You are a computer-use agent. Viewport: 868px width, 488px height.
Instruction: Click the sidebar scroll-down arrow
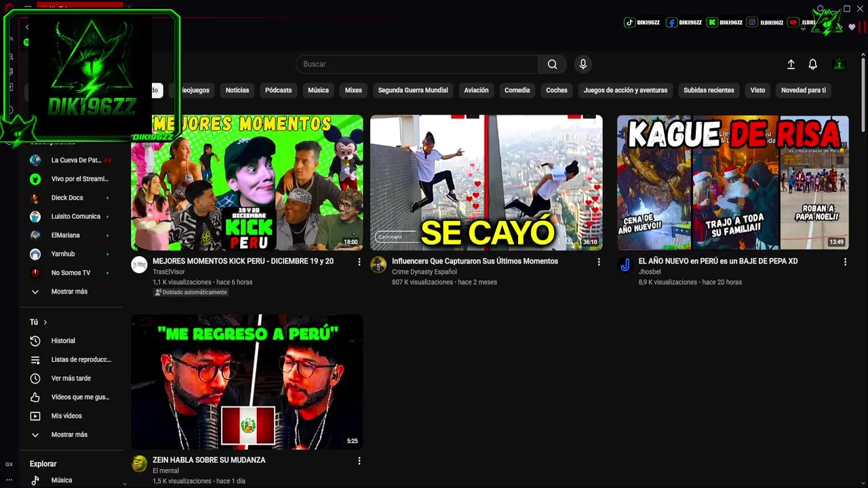pyautogui.click(x=124, y=484)
